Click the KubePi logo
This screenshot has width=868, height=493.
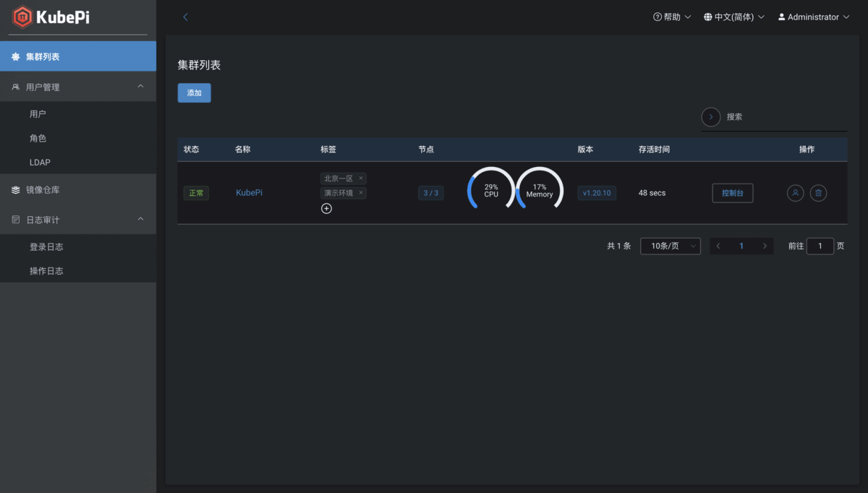coord(51,17)
